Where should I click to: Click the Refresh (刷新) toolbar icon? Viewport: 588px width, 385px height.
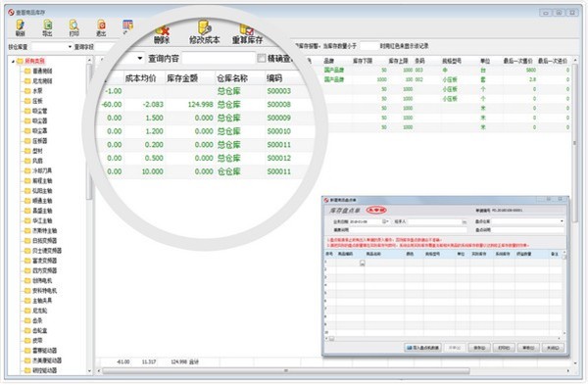coord(21,25)
